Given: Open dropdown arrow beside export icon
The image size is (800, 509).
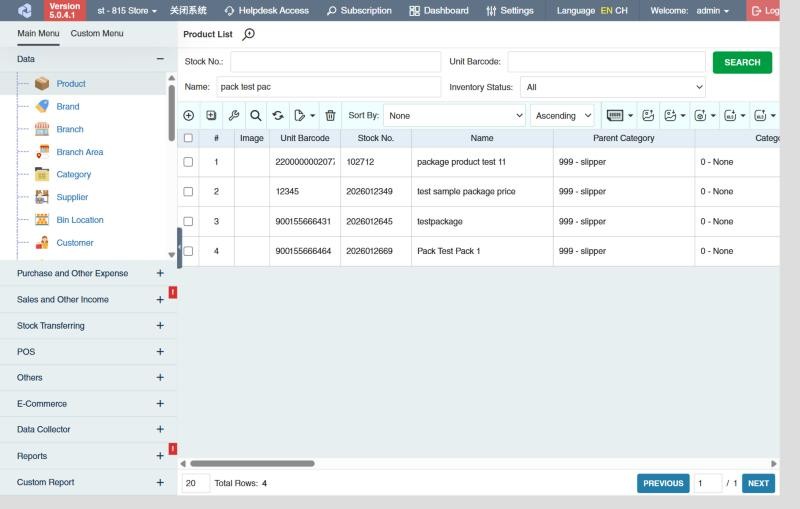Looking at the screenshot, I should tap(312, 116).
